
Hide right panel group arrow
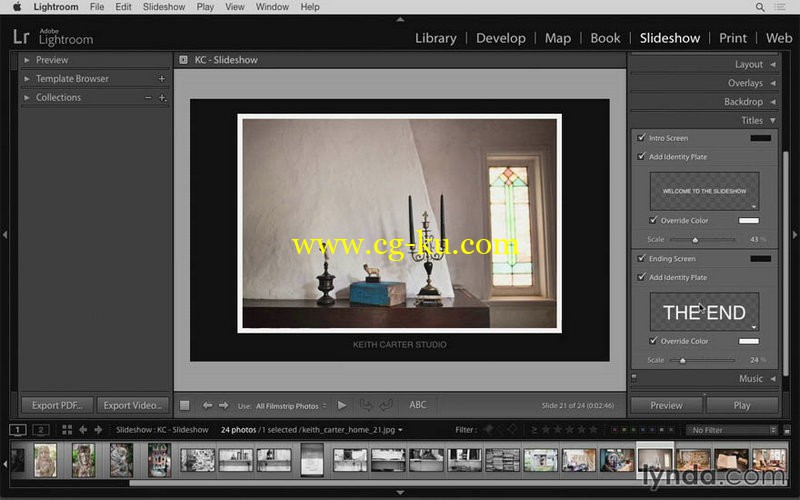tap(795, 235)
